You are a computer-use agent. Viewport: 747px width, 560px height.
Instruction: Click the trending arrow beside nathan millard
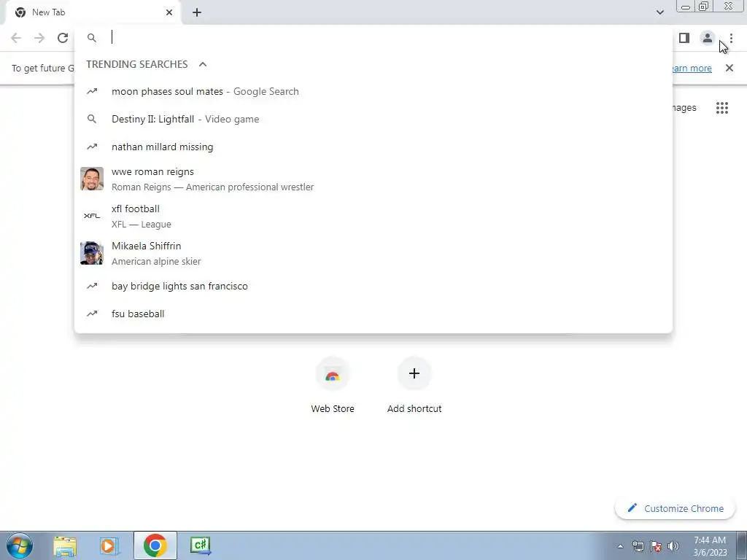(92, 147)
